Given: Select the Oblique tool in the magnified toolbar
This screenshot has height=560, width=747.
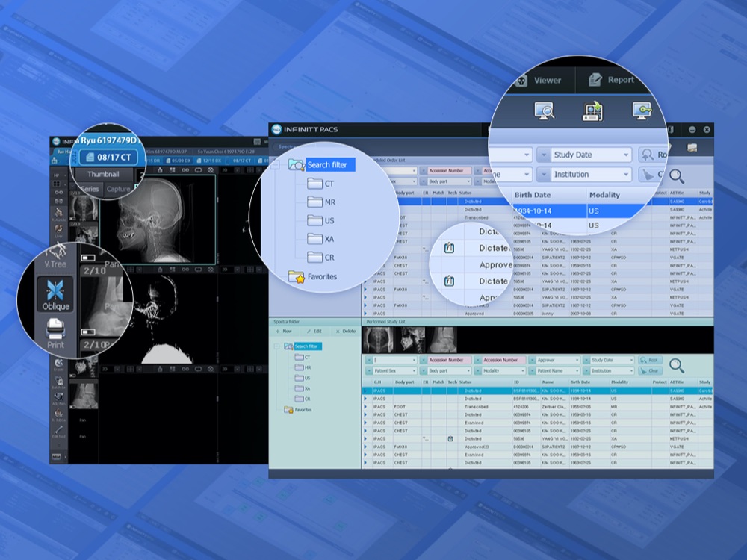Looking at the screenshot, I should point(55,293).
